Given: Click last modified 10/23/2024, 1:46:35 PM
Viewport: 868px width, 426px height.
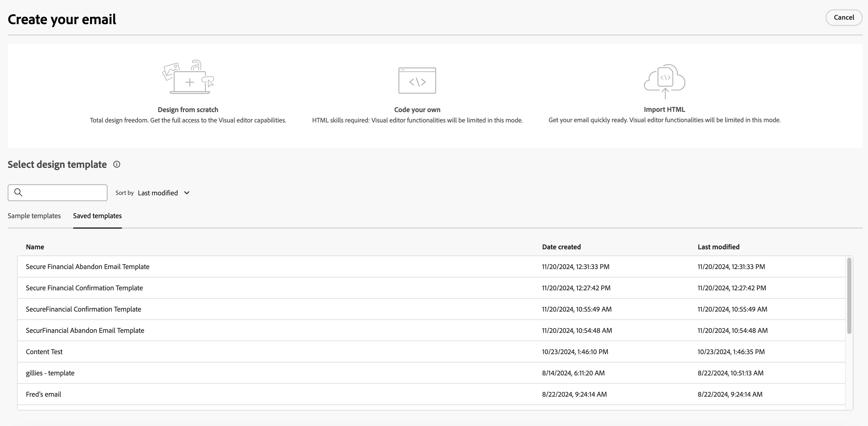Looking at the screenshot, I should 731,352.
